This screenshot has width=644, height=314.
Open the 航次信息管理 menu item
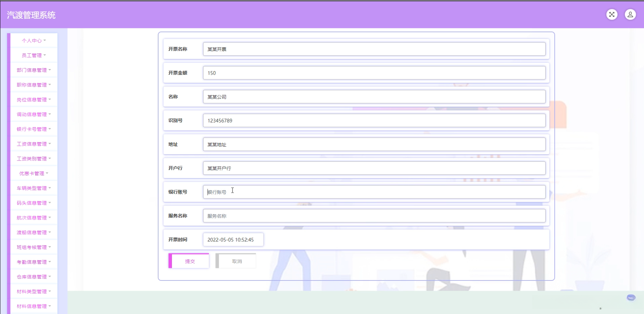point(34,218)
